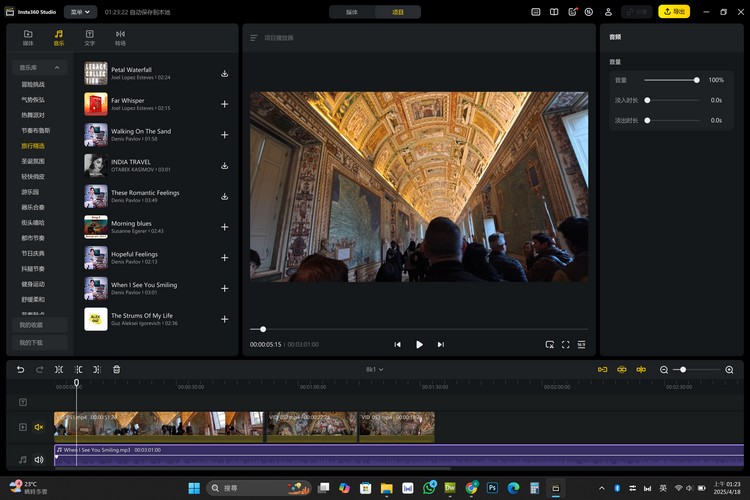Click the snapshot icon below preview
750x500 pixels.
(550, 344)
